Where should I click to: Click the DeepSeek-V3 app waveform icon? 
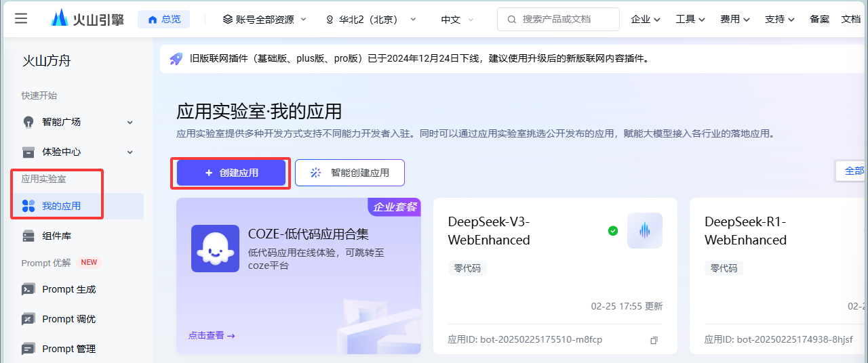point(645,231)
